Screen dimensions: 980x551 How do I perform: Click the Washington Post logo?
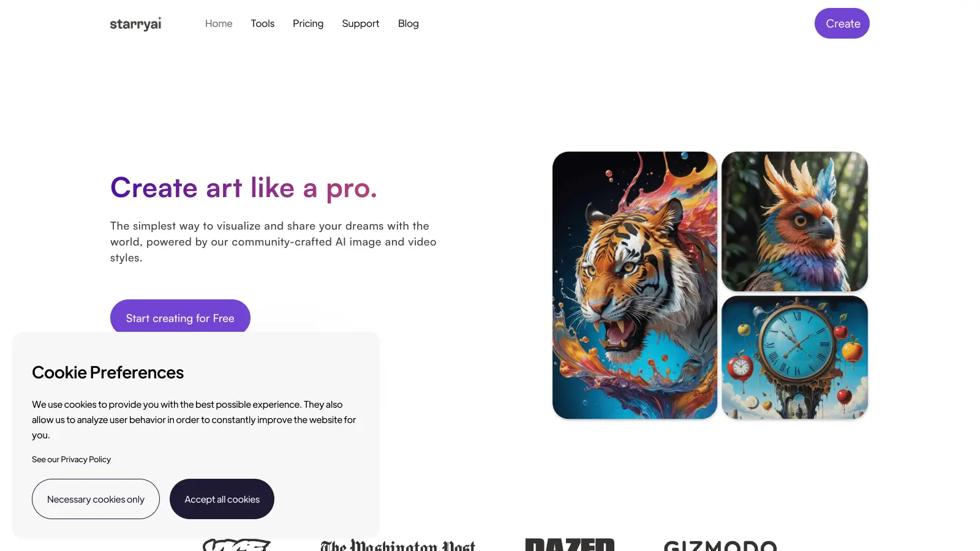[x=398, y=544]
